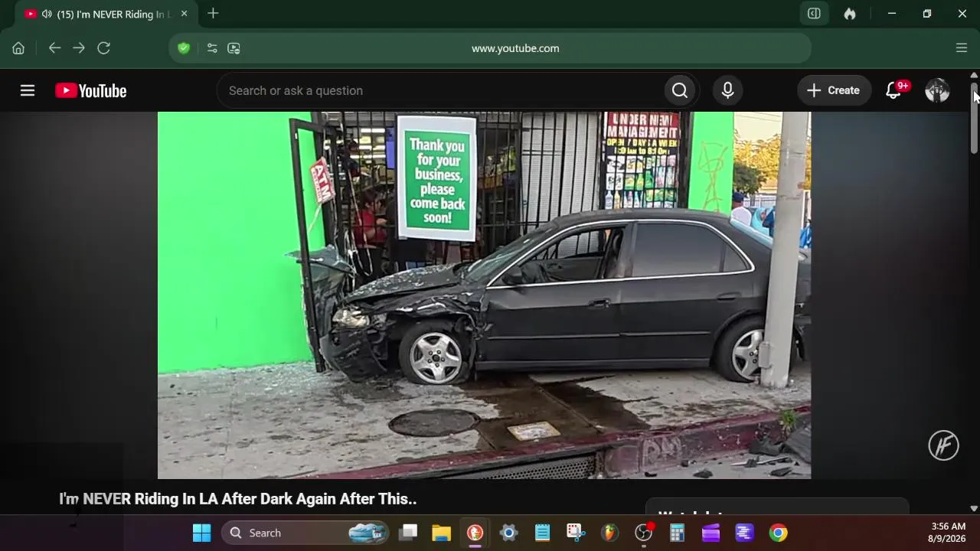The height and width of the screenshot is (551, 980).
Task: Click the page vertical scrollbar thumb
Action: tap(974, 119)
